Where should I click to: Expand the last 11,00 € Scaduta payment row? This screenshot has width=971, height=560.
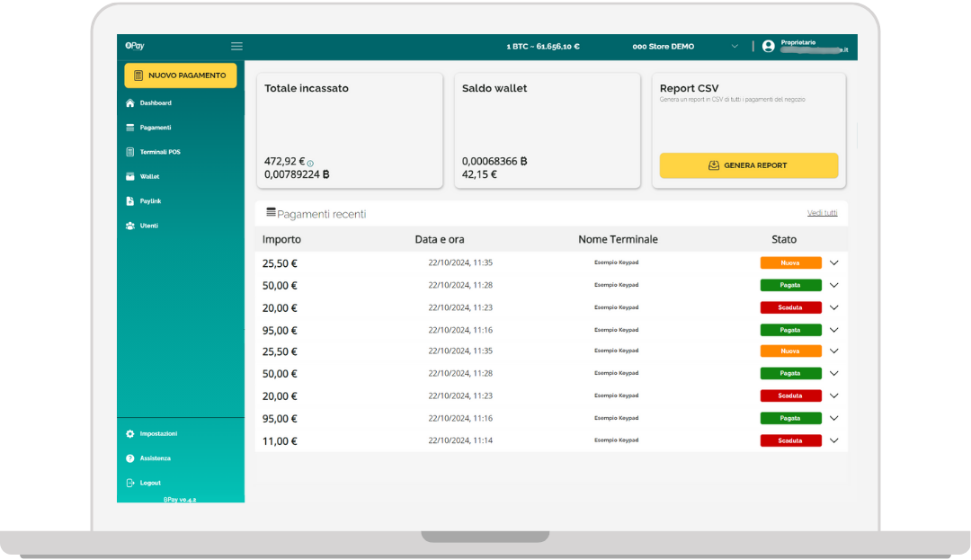(x=833, y=440)
